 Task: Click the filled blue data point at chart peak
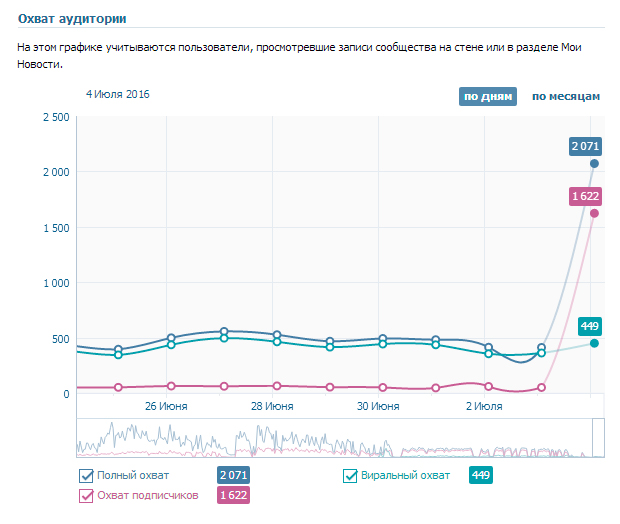point(594,163)
